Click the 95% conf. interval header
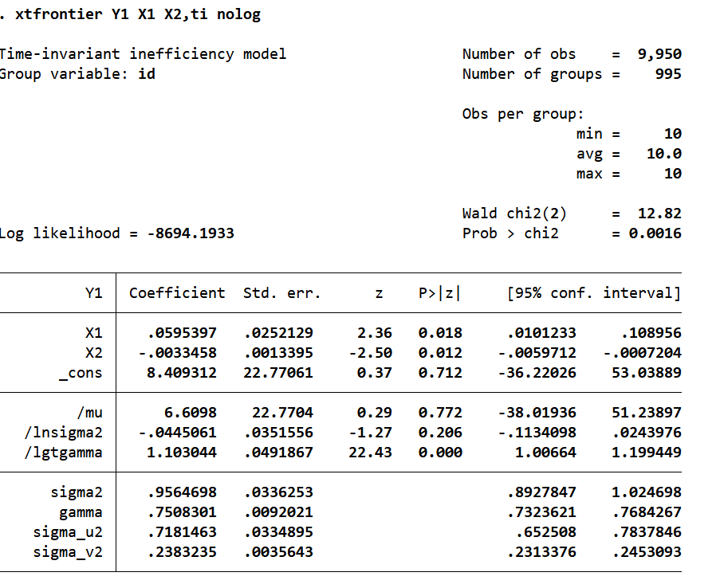Image resolution: width=720 pixels, height=588 pixels. tap(593, 293)
